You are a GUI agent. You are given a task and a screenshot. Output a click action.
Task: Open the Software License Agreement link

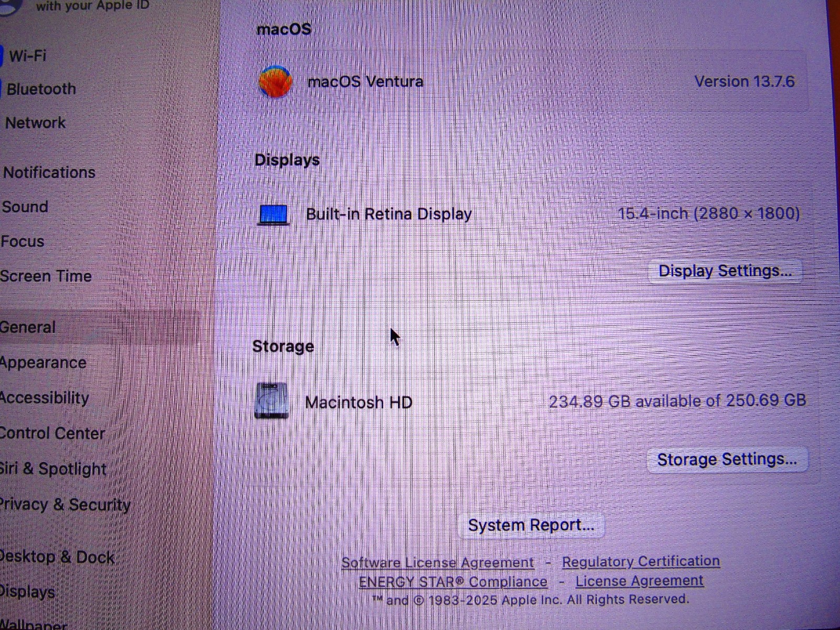coord(438,563)
